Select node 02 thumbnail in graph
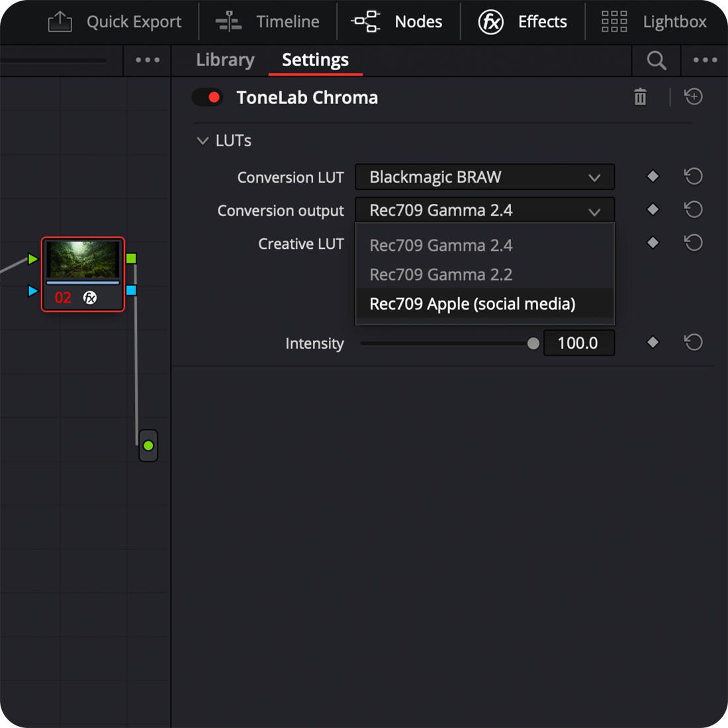Image resolution: width=728 pixels, height=728 pixels. coord(83,259)
